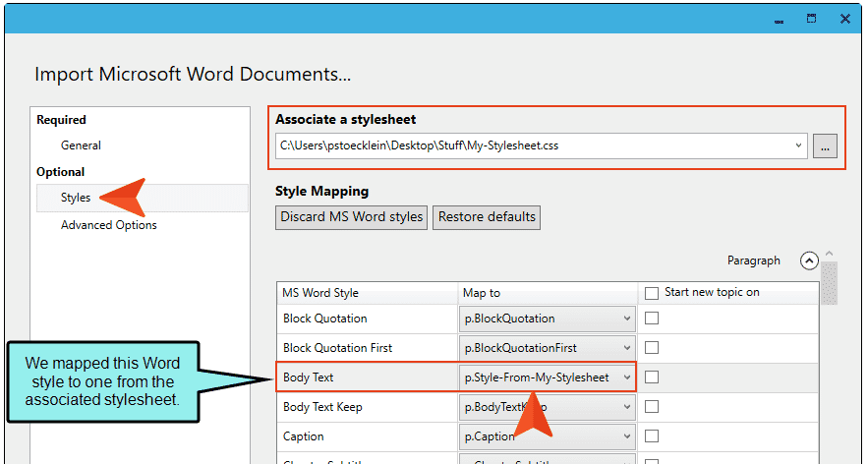
Task: Select the Body Text style cell
Action: (368, 377)
